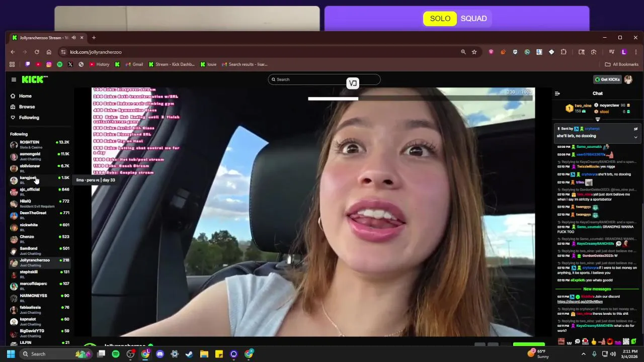Screen dimensions: 644x362
Task: Open the X bookmark icon
Action: pos(70,64)
